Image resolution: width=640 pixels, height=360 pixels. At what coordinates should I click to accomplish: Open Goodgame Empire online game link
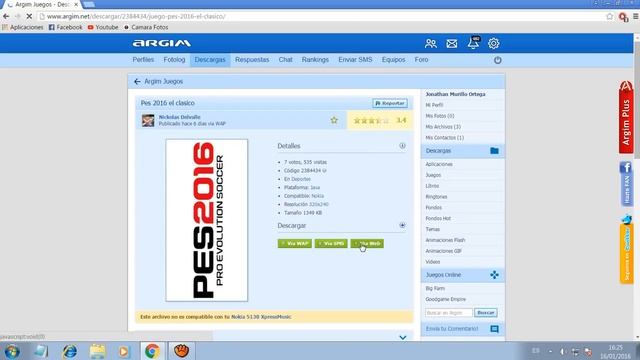click(445, 299)
